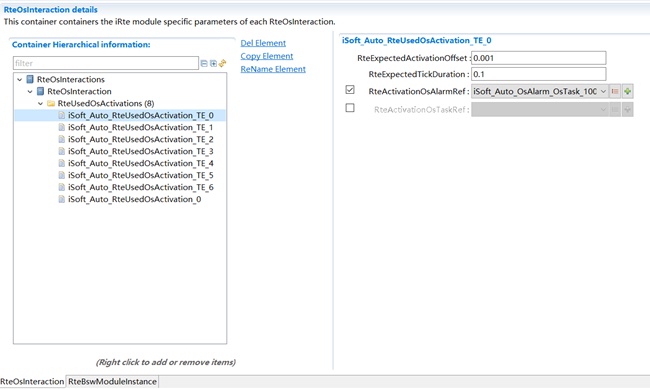Click document icon of RteUsedOsActivation_TE_3
The height and width of the screenshot is (389, 650).
pyautogui.click(x=62, y=151)
